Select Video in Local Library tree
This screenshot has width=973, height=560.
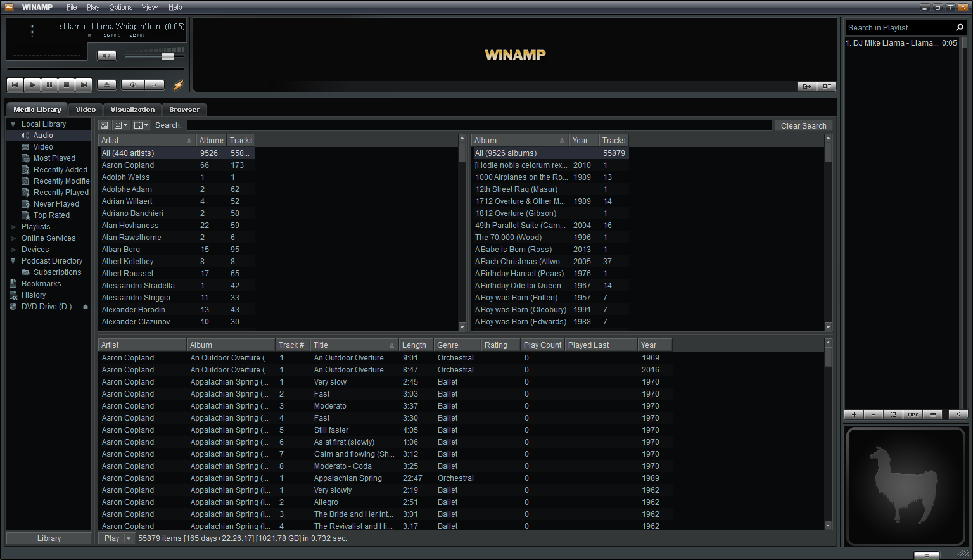(x=43, y=147)
